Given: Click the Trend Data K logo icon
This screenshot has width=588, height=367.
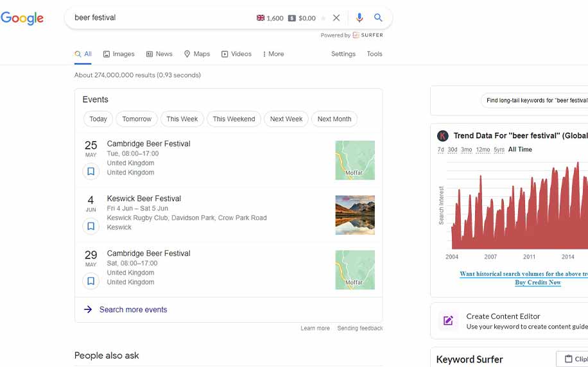Looking at the screenshot, I should (442, 136).
